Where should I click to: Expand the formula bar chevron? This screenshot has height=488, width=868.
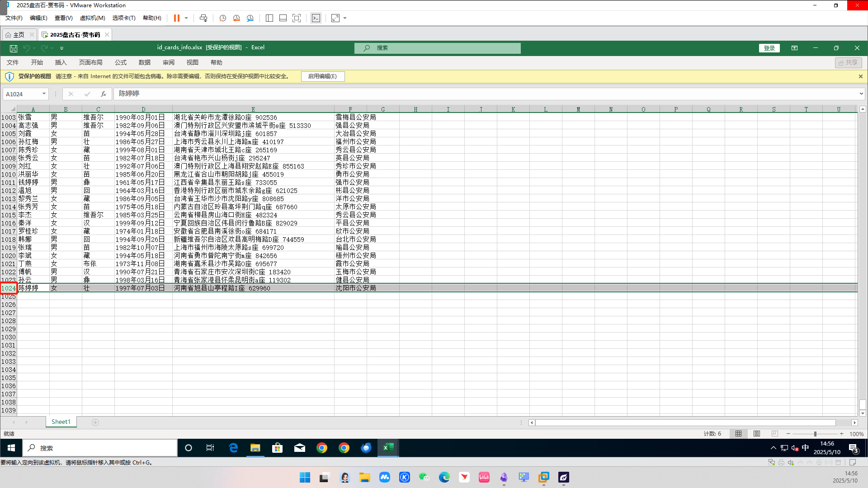coord(861,94)
